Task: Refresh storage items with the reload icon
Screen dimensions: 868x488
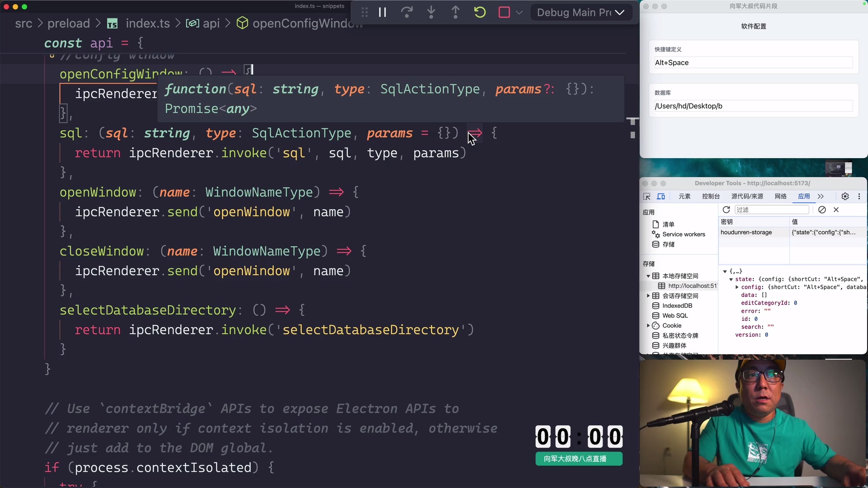Action: [x=726, y=210]
